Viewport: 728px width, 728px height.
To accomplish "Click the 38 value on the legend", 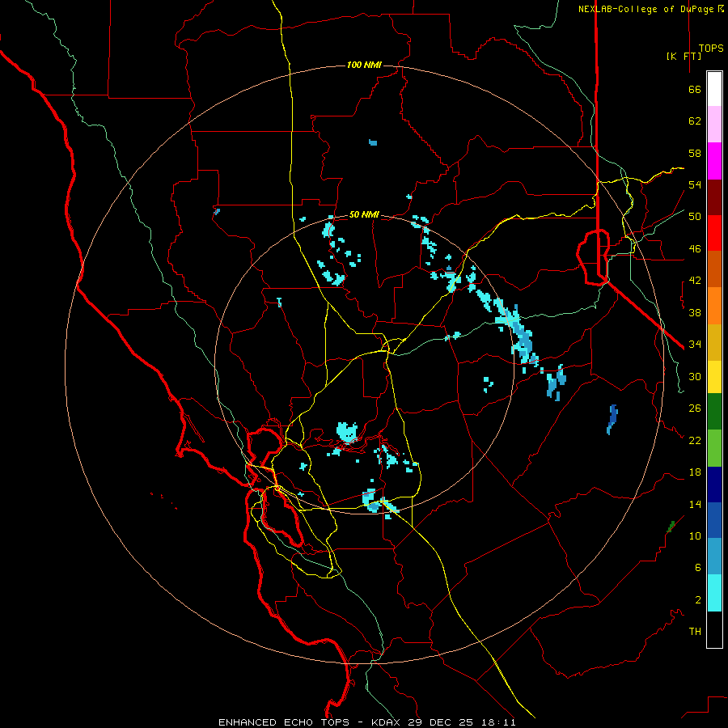I will (x=695, y=312).
